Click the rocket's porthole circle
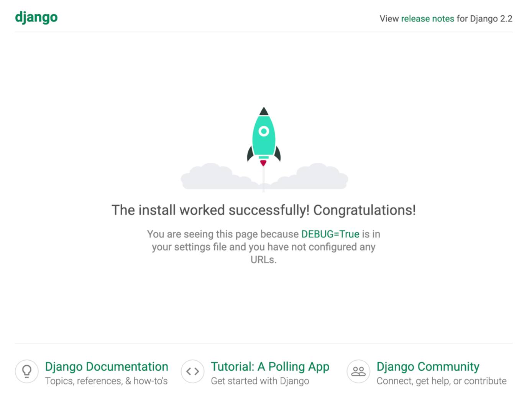This screenshot has height=396, width=532. click(263, 131)
